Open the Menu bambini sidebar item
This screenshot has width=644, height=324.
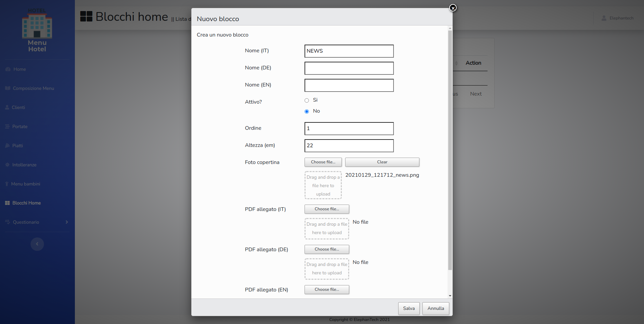coord(26,184)
